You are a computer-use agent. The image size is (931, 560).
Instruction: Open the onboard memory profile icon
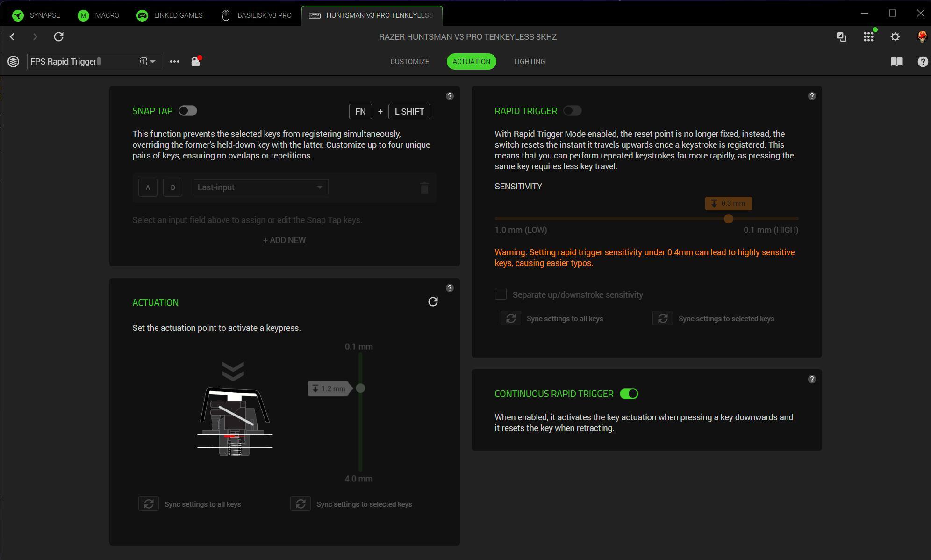pos(196,61)
